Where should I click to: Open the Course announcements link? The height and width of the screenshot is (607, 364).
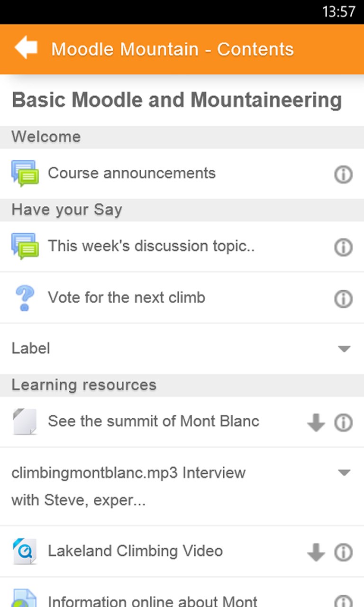tap(132, 173)
